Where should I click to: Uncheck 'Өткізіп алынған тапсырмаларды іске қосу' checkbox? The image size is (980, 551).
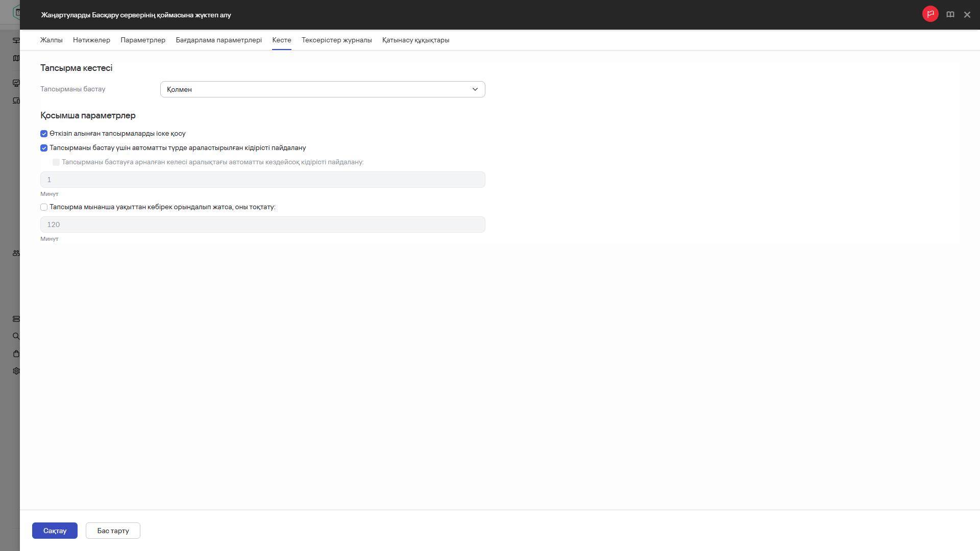click(44, 134)
